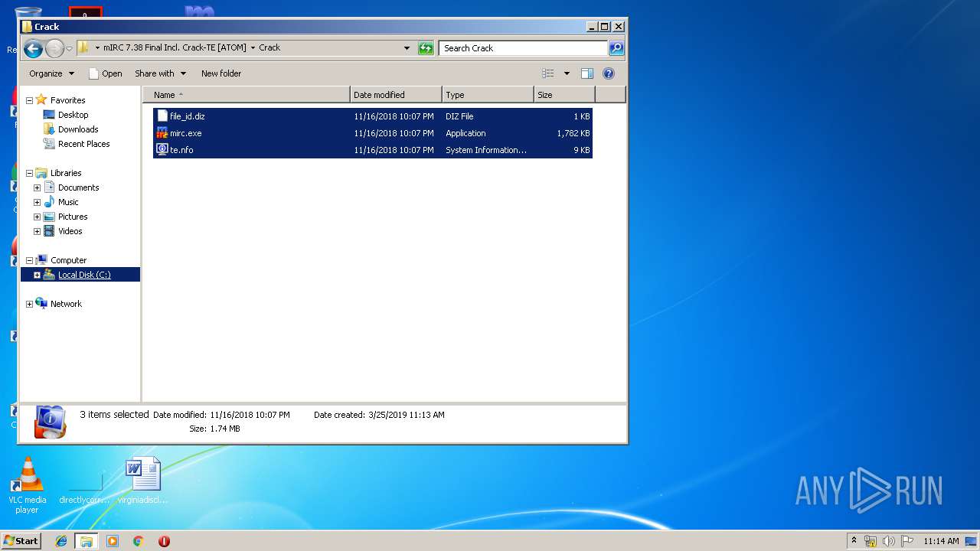Collapse the Computer tree
980x551 pixels.
(29, 260)
